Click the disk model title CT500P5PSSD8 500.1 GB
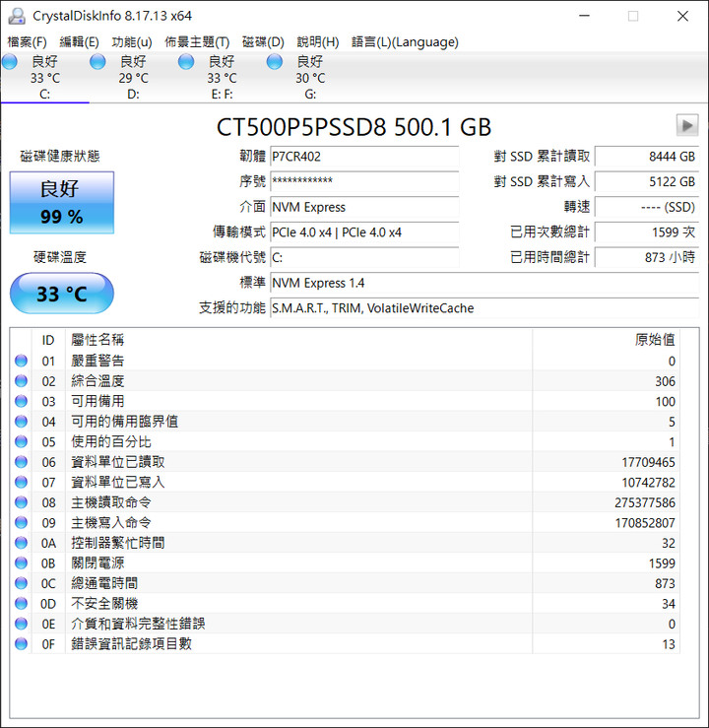 coord(354,127)
